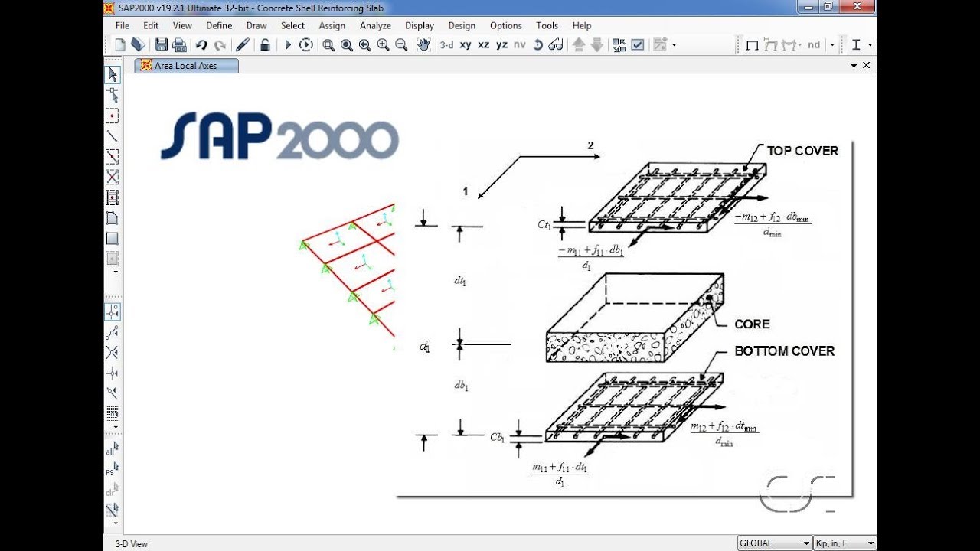Toggle the Lock/Unlock Model padlock
980x551 pixels.
264,45
